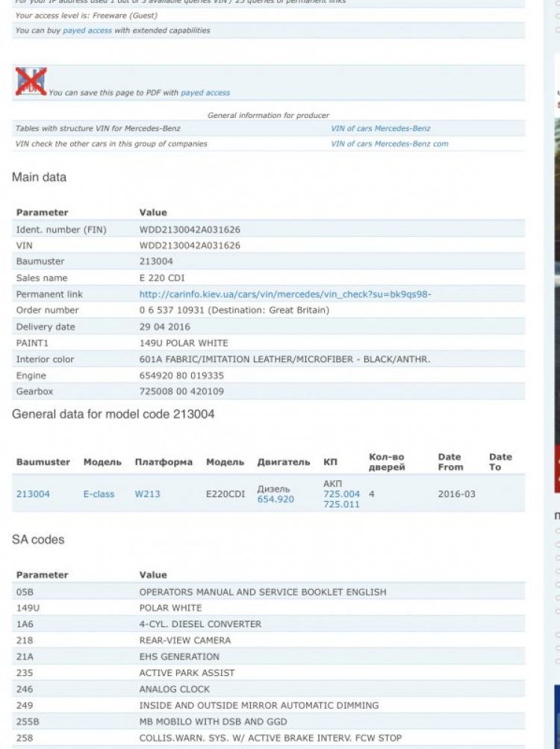Open 'VIN of cars Mercedes-Benz' link

pos(381,128)
